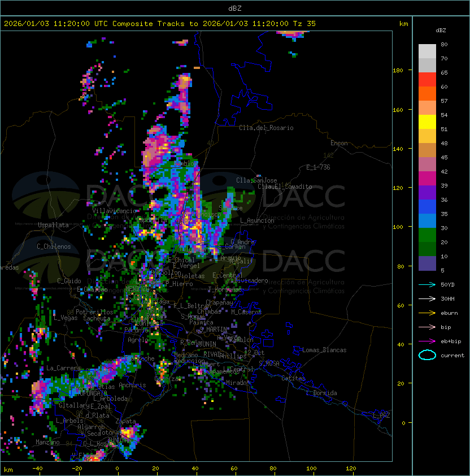Click the 'L_Dormida' map label
Viewport: 470px width, 476px height.
click(321, 393)
